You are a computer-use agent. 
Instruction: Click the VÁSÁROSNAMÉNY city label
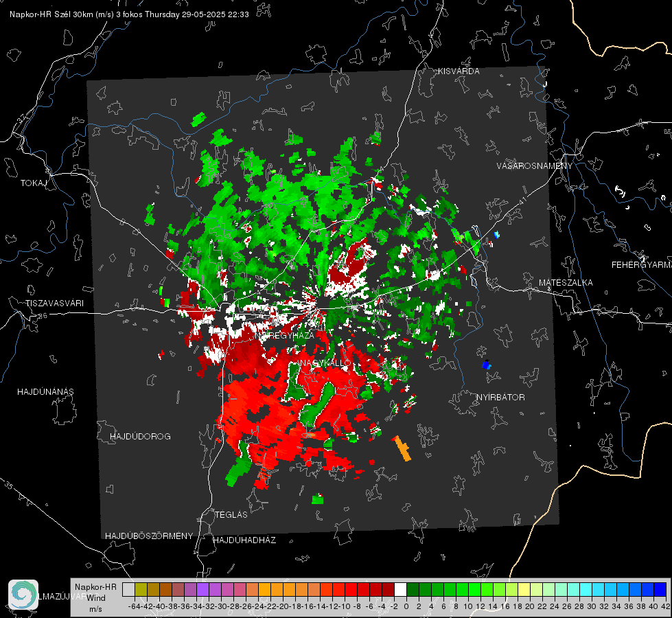pos(535,166)
